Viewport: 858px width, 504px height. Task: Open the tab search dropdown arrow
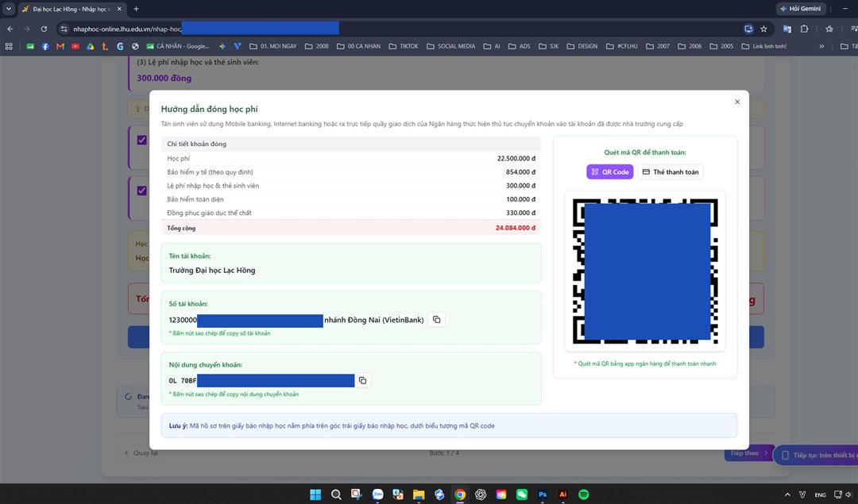9,9
